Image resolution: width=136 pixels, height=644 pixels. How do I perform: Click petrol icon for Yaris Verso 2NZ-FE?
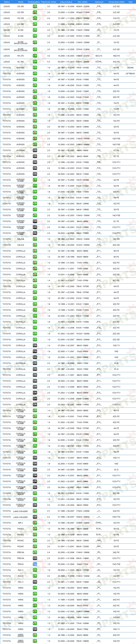(x=35, y=635)
